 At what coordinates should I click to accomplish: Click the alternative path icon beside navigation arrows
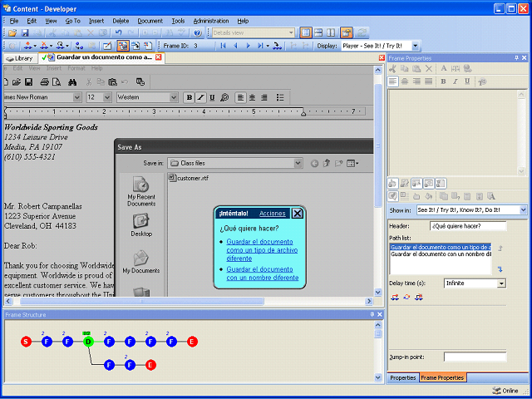coord(277,46)
